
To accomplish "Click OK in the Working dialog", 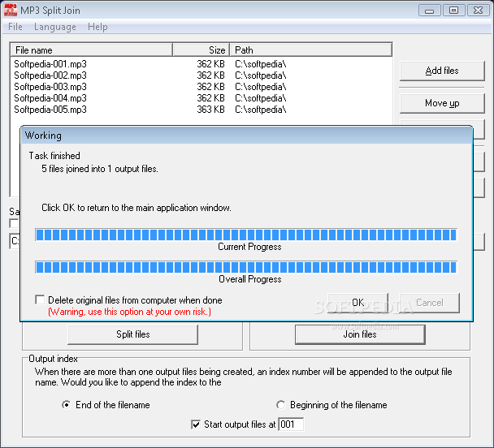I will pyautogui.click(x=357, y=303).
